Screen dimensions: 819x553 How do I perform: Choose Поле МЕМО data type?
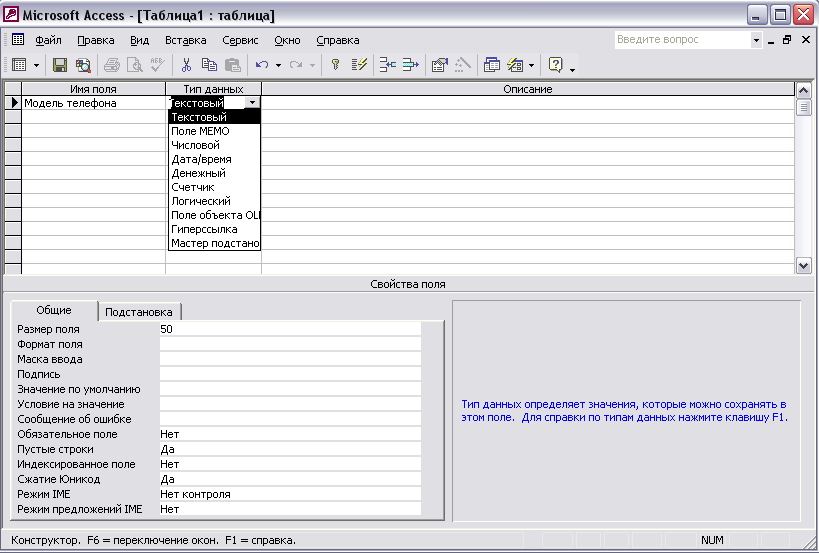click(x=214, y=131)
